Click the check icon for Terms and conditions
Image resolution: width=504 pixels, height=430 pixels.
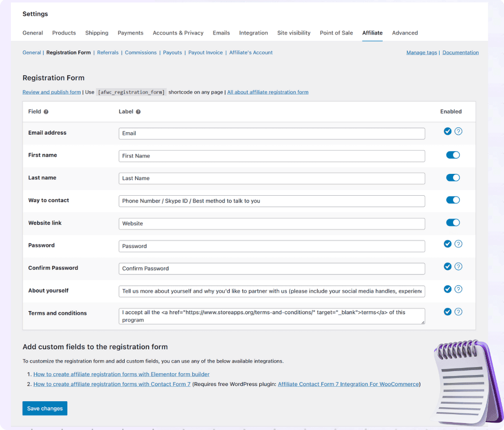point(448,312)
